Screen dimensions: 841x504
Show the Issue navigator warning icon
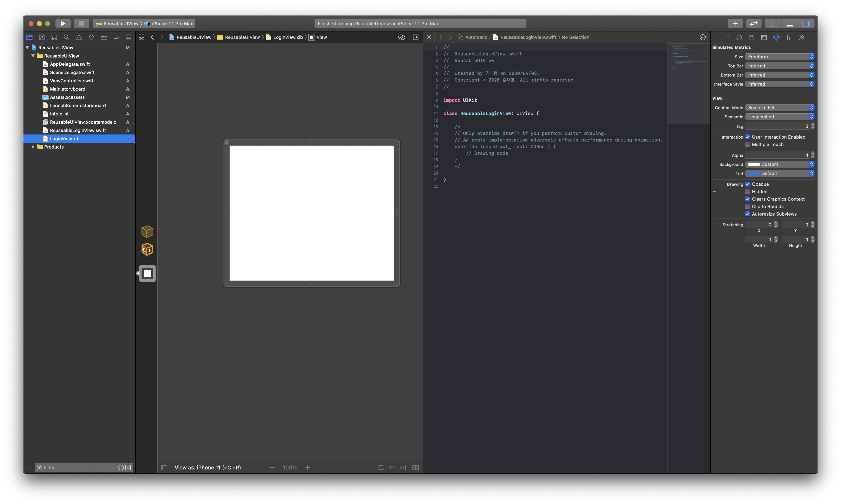[79, 37]
